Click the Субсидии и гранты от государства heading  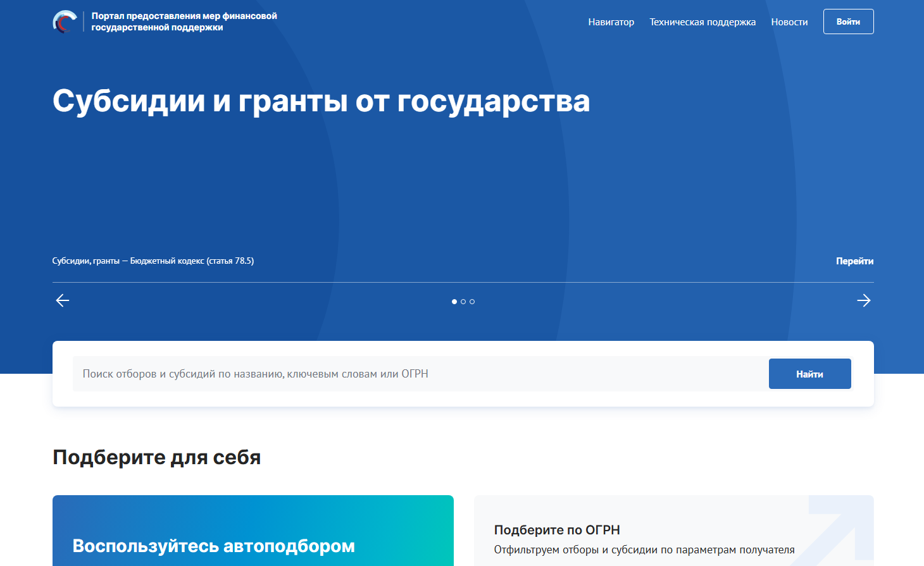pyautogui.click(x=321, y=101)
